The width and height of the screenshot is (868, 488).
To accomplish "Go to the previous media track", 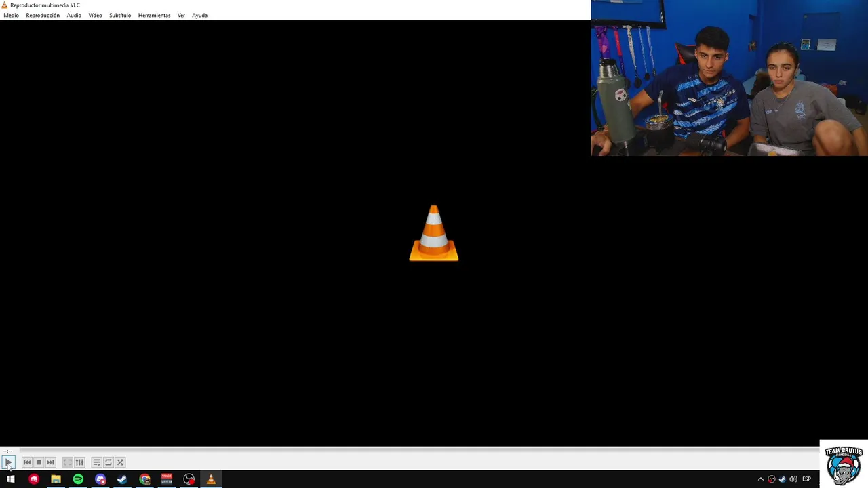I will 27,462.
